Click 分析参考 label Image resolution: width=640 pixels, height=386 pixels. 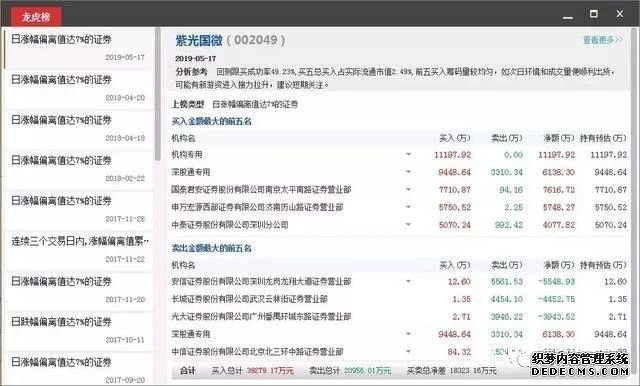tap(191, 72)
